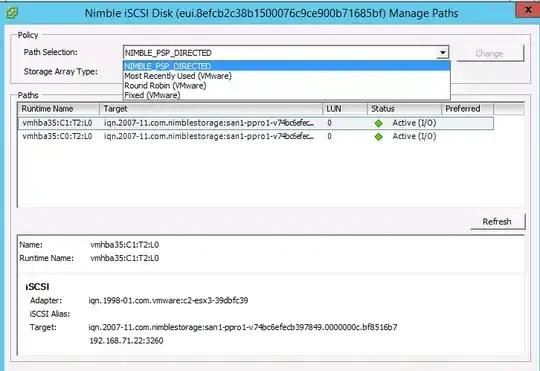The height and width of the screenshot is (371, 540).
Task: Click target IQN in vmhba35:C0:T2:L0 row
Action: (209, 136)
